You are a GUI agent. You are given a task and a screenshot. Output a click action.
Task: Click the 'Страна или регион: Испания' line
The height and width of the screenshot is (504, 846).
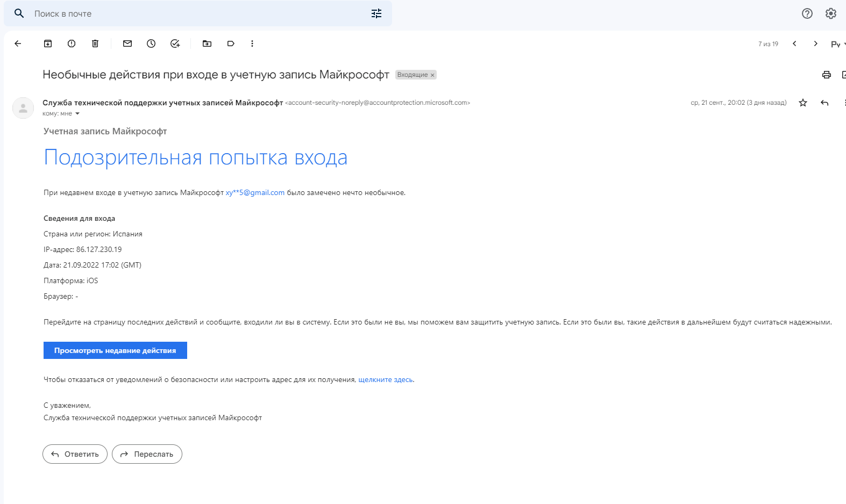pyautogui.click(x=93, y=234)
